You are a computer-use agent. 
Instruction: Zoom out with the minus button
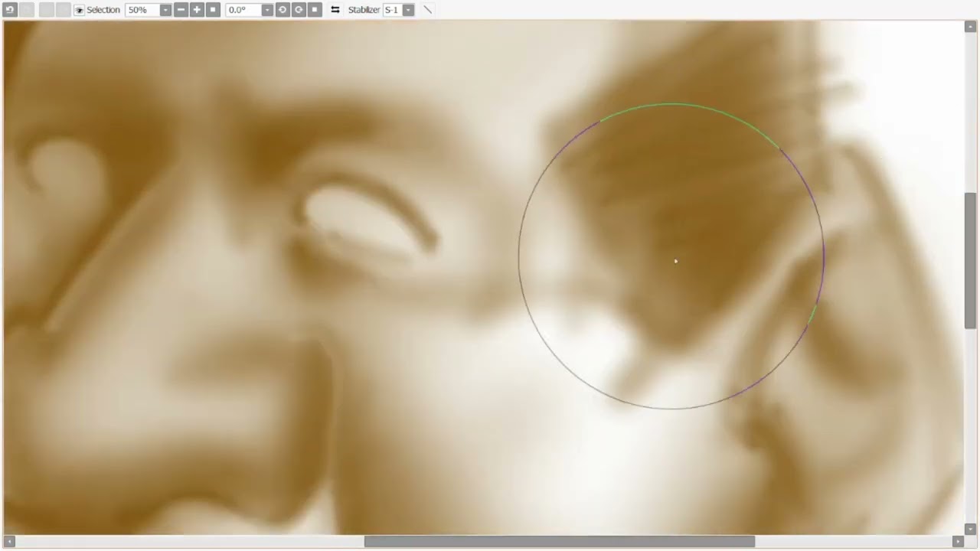[x=181, y=10]
